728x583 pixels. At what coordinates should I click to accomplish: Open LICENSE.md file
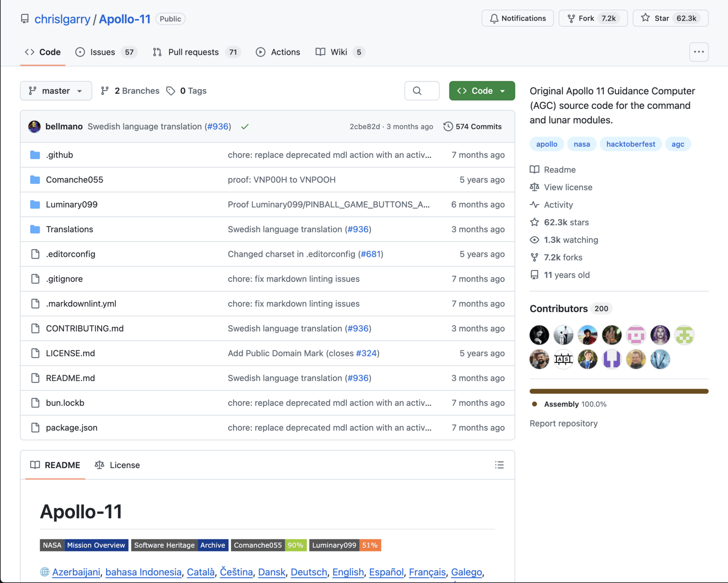(70, 353)
